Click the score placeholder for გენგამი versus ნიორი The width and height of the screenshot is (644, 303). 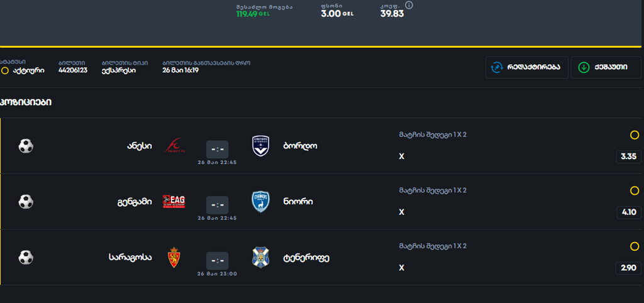point(217,205)
